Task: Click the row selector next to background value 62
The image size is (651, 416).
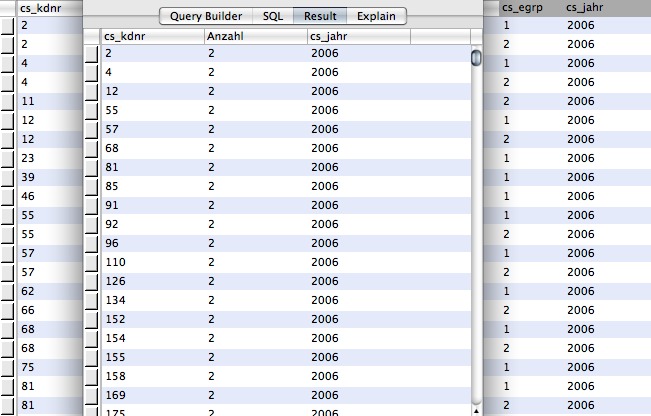Action: [8, 291]
